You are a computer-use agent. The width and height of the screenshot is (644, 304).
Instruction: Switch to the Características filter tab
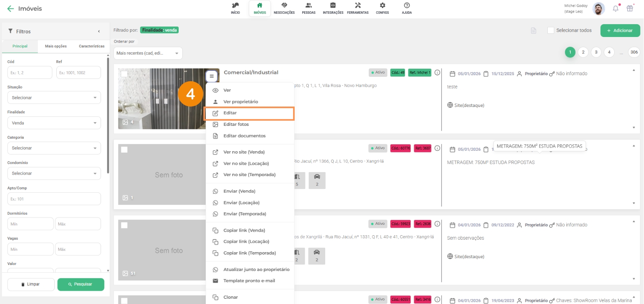[91, 46]
